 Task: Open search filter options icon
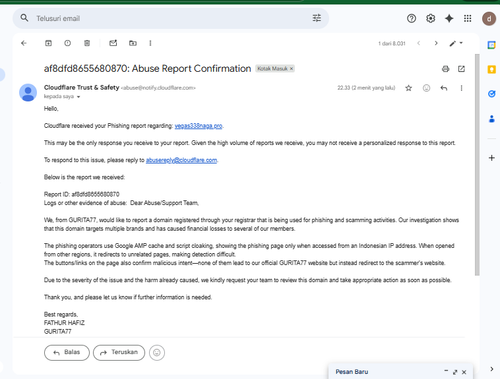(x=317, y=18)
